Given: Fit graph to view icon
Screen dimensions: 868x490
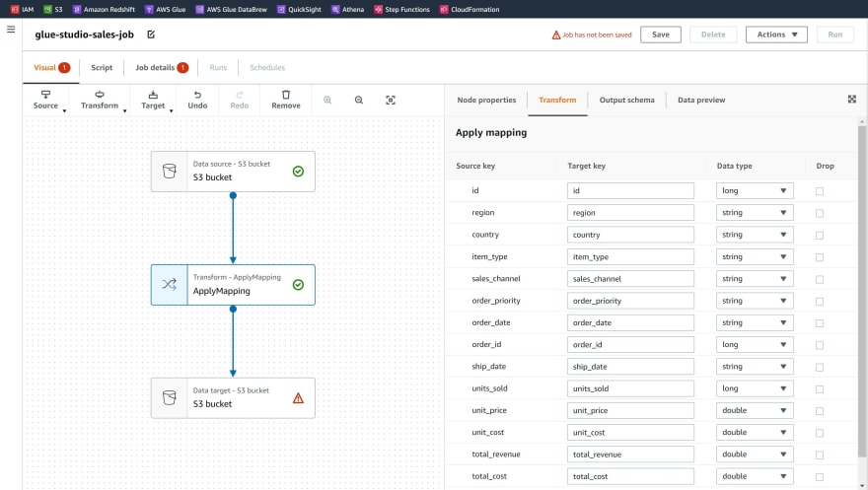Looking at the screenshot, I should tap(391, 101).
